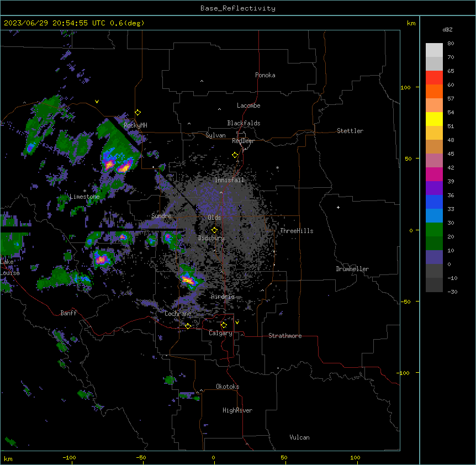This screenshot has width=476, height=465.
Task: Click the Sylvan label on the map
Action: click(215, 135)
